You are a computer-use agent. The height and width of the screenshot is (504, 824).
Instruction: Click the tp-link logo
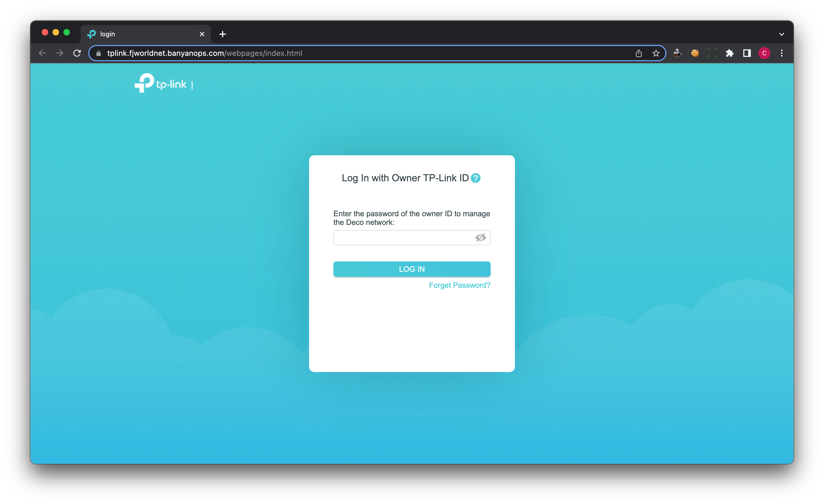point(161,83)
